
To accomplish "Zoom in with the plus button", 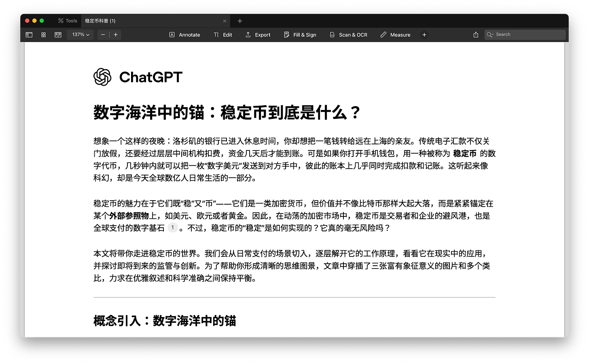I will tap(116, 35).
